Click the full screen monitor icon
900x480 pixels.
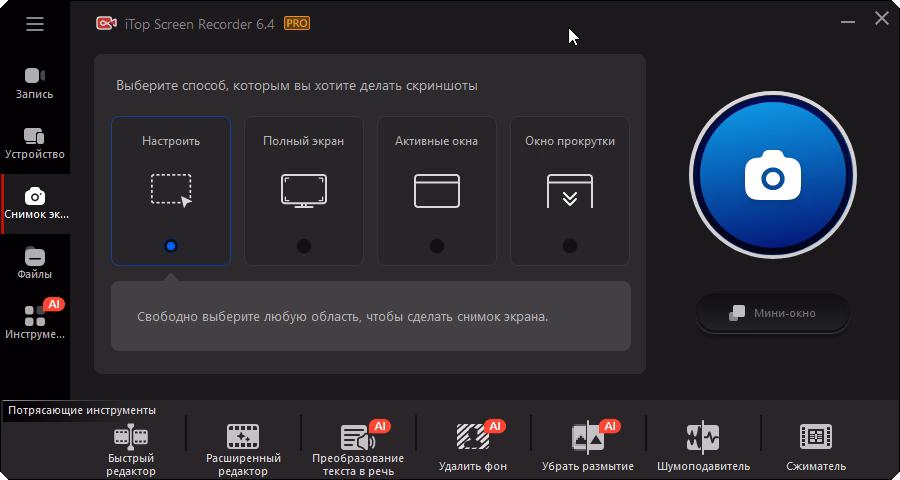pyautogui.click(x=304, y=190)
